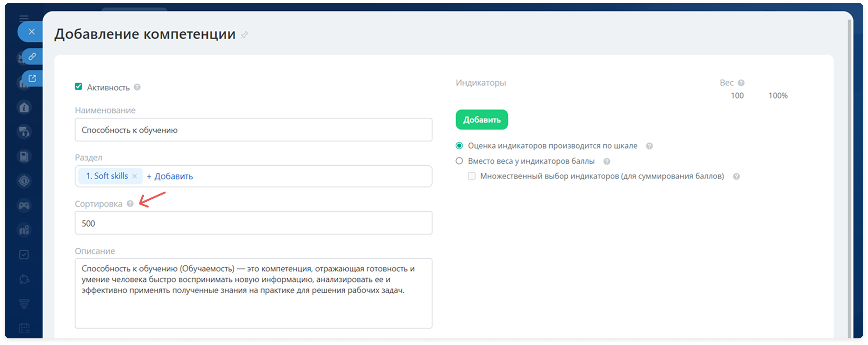Click the Наименование text field
The image size is (868, 345).
tap(253, 130)
